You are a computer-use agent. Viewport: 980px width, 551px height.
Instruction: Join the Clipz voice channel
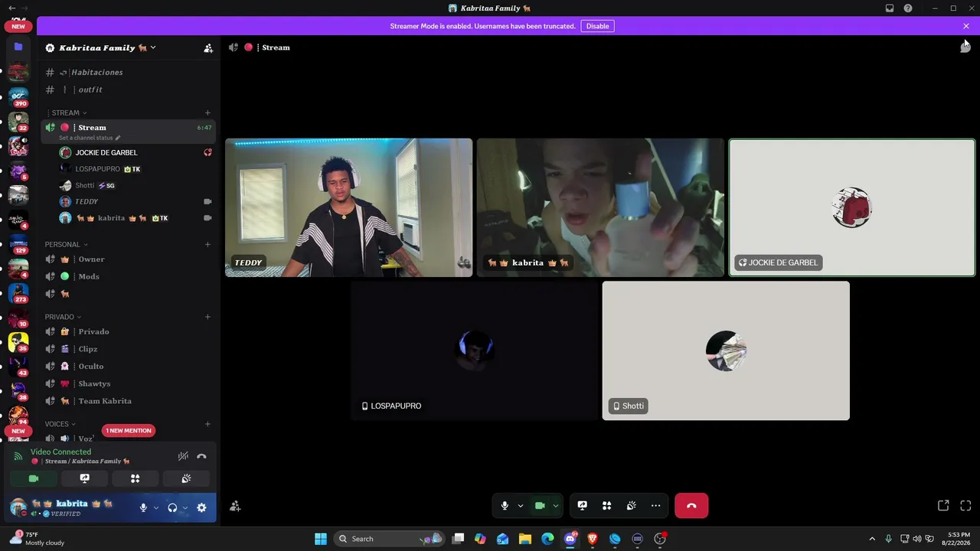coord(129,349)
